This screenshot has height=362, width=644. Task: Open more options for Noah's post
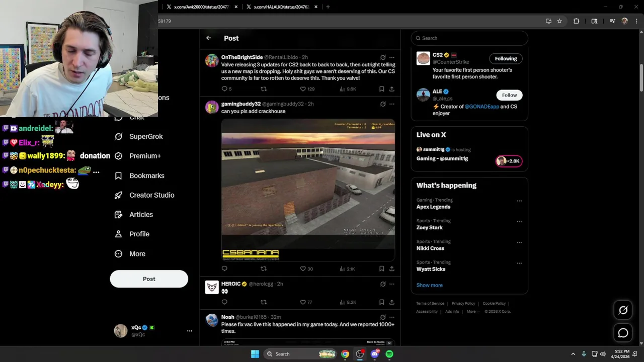[x=392, y=317]
